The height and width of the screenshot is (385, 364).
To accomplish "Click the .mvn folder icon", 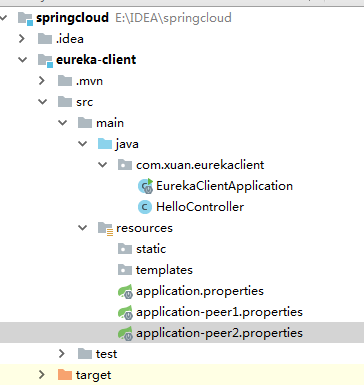I will pyautogui.click(x=65, y=81).
